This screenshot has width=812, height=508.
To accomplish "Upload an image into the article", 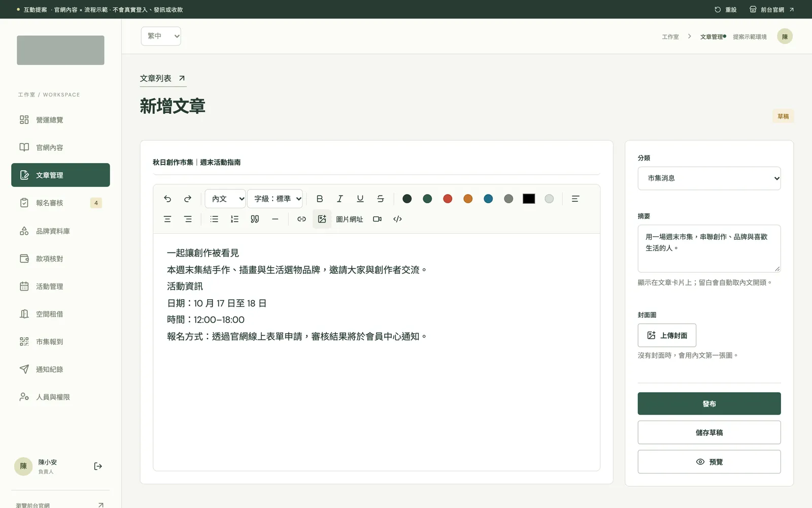I will click(322, 219).
